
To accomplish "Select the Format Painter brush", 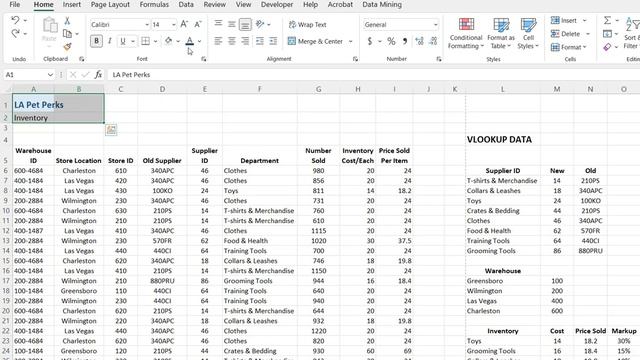I will point(67,47).
